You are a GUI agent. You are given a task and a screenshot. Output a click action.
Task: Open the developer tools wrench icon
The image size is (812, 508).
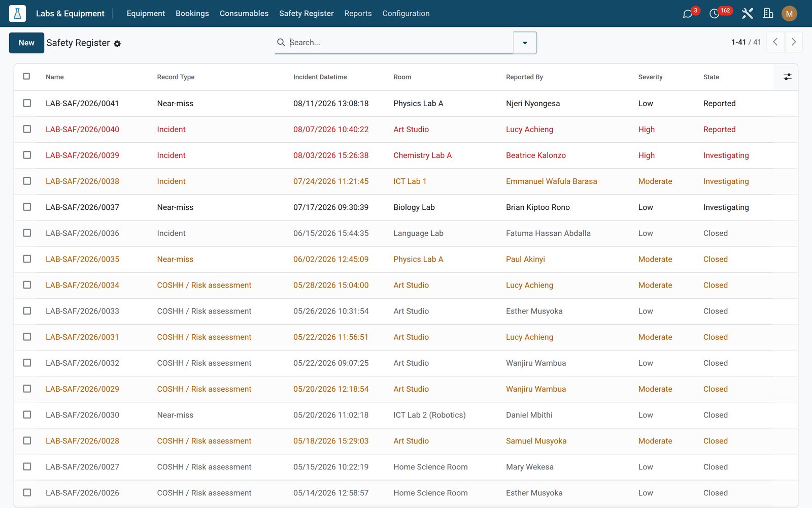pos(747,14)
